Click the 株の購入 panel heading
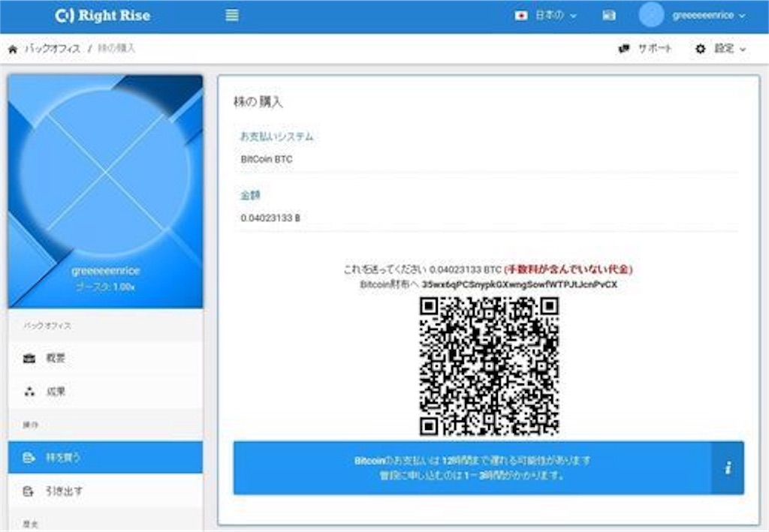Screen dimensions: 769x532 coord(258,102)
